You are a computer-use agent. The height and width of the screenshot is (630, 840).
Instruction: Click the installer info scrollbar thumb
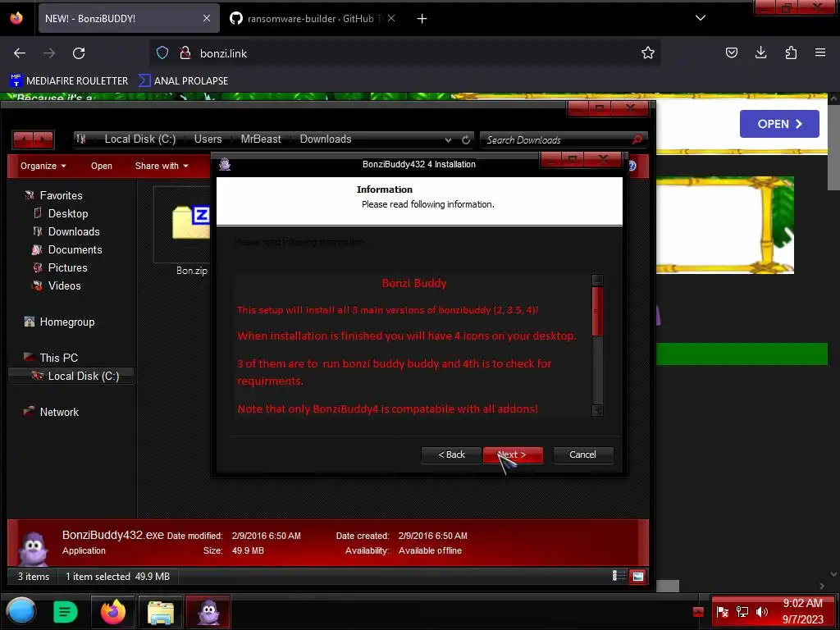tap(597, 312)
